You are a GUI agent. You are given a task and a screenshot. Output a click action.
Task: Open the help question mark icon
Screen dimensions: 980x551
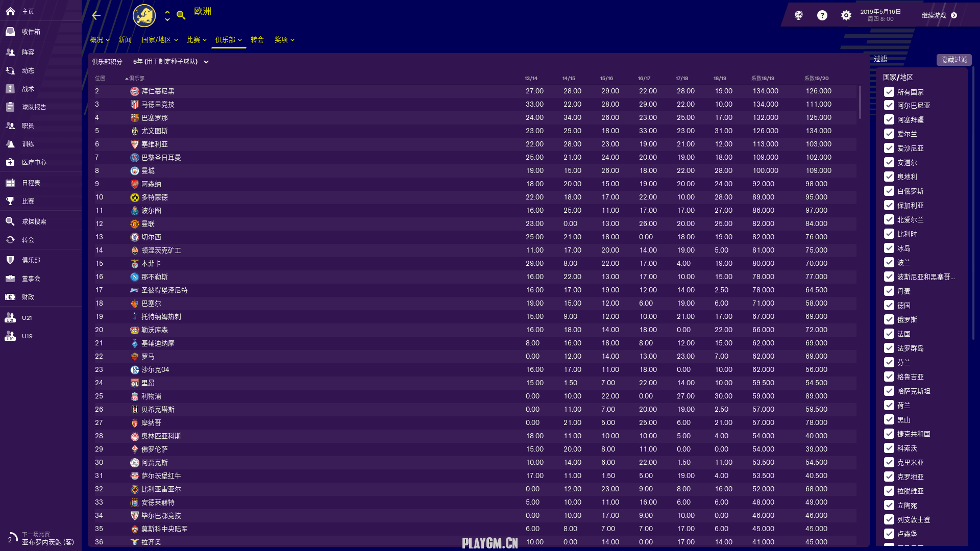click(x=822, y=15)
